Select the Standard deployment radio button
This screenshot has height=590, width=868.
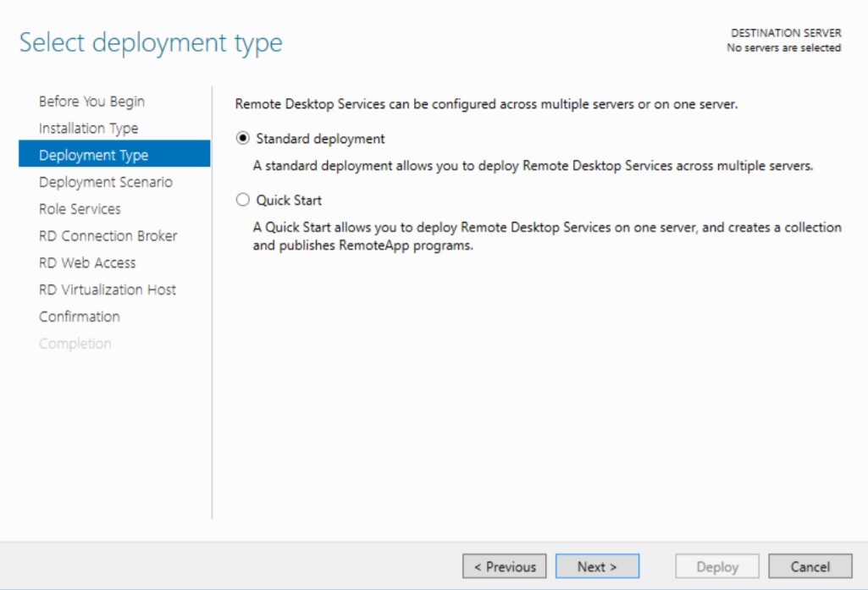point(242,138)
